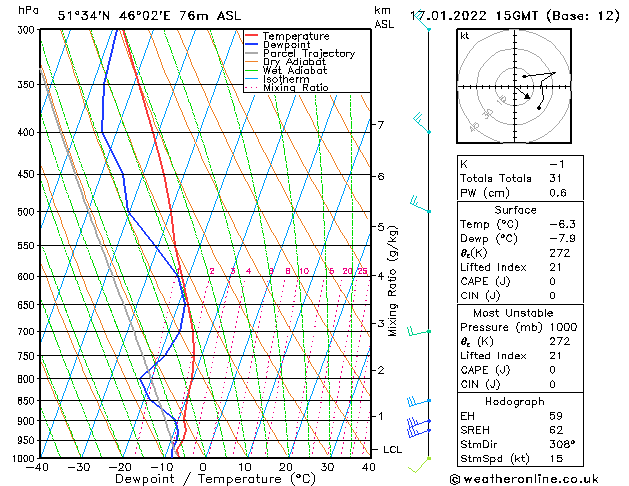Click the 'PW (cm)' value 0.6
629x486 pixels.
[x=558, y=193]
